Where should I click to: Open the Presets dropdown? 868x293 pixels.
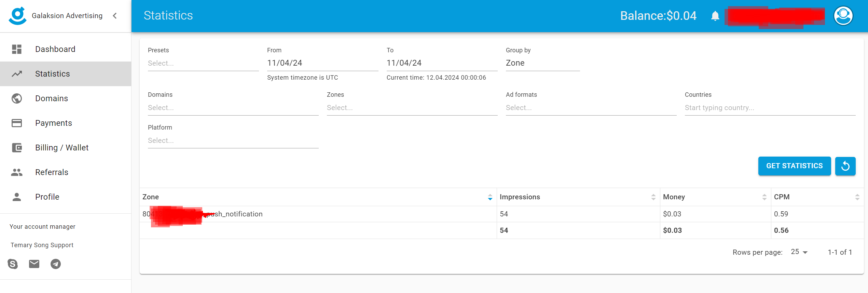(203, 63)
